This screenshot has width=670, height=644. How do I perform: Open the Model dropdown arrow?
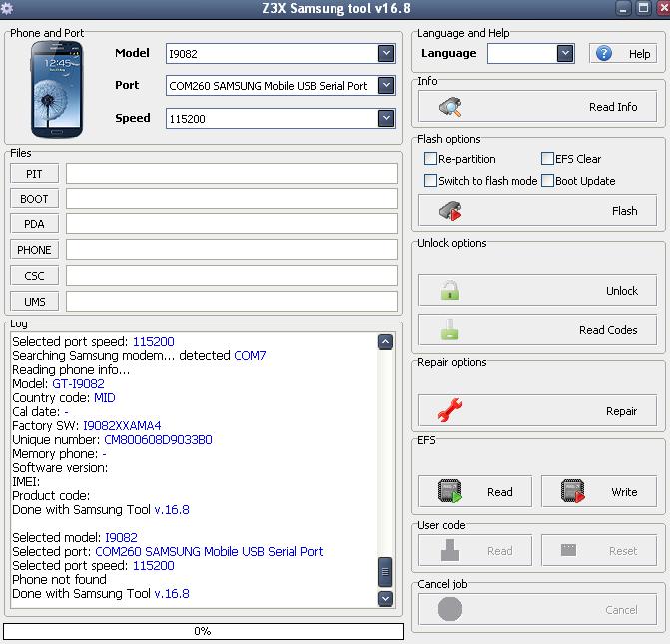(x=386, y=54)
